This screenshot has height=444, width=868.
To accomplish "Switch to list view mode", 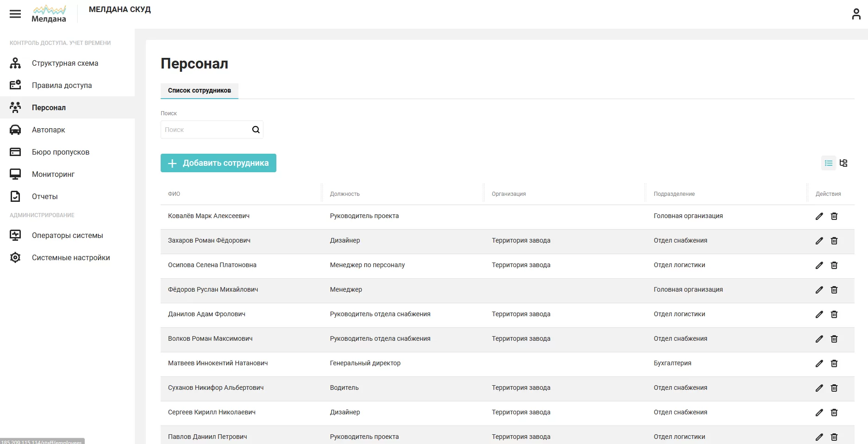I will [x=829, y=163].
